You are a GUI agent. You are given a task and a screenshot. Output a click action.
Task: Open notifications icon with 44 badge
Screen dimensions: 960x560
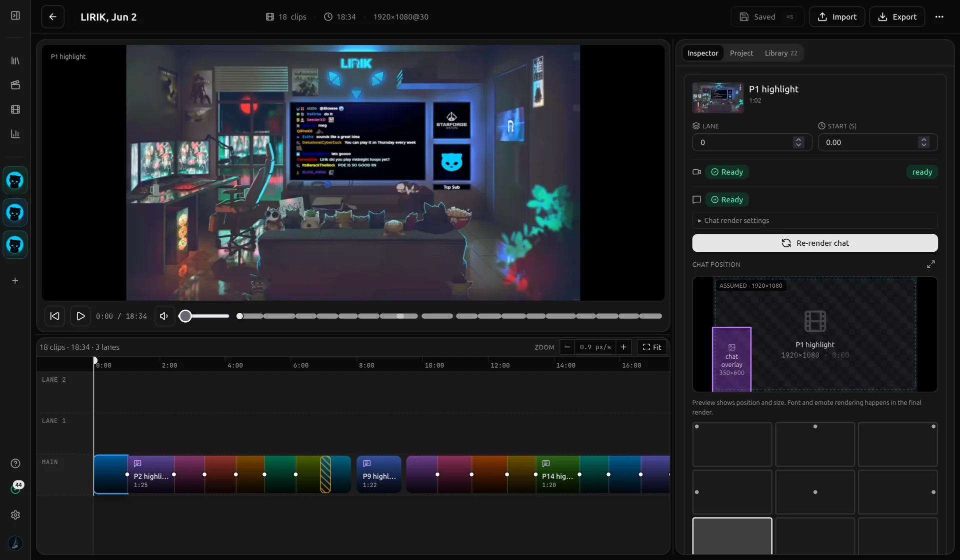(x=15, y=488)
